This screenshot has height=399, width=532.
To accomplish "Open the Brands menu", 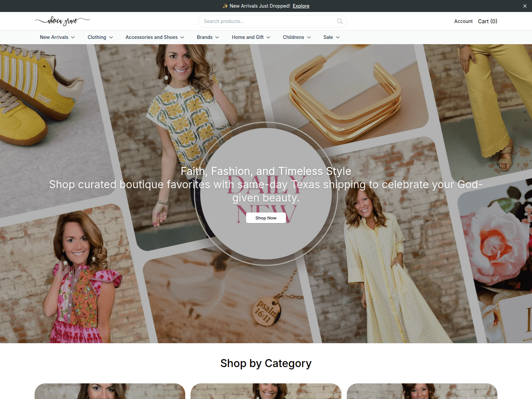I will 204,37.
